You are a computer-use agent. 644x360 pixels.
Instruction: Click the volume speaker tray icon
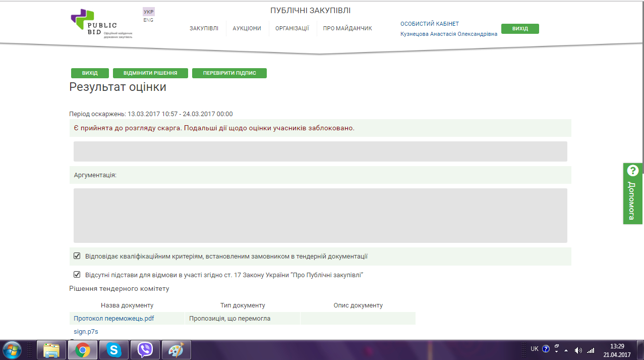coord(578,350)
